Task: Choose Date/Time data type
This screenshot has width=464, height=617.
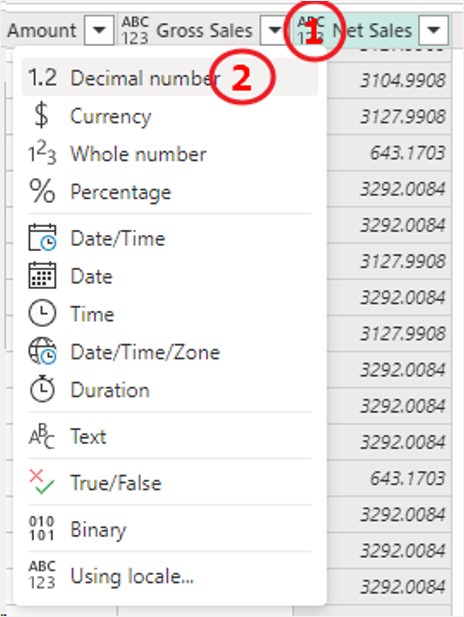Action: pyautogui.click(x=169, y=238)
